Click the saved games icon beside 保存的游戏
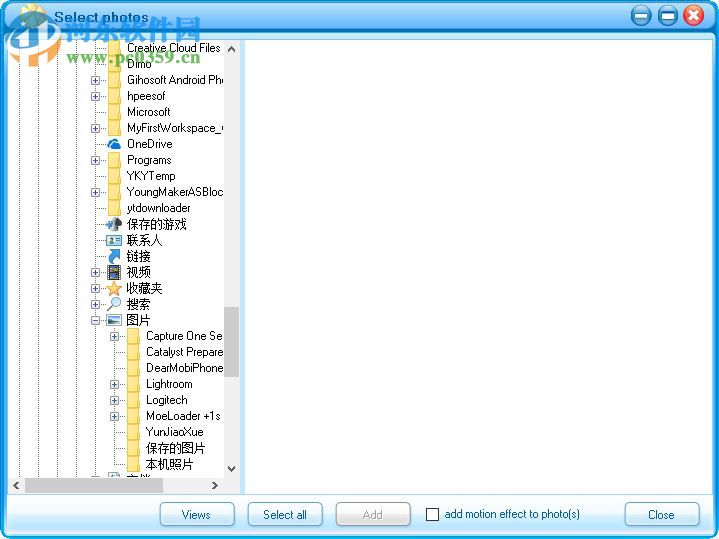The height and width of the screenshot is (539, 719). [x=114, y=224]
